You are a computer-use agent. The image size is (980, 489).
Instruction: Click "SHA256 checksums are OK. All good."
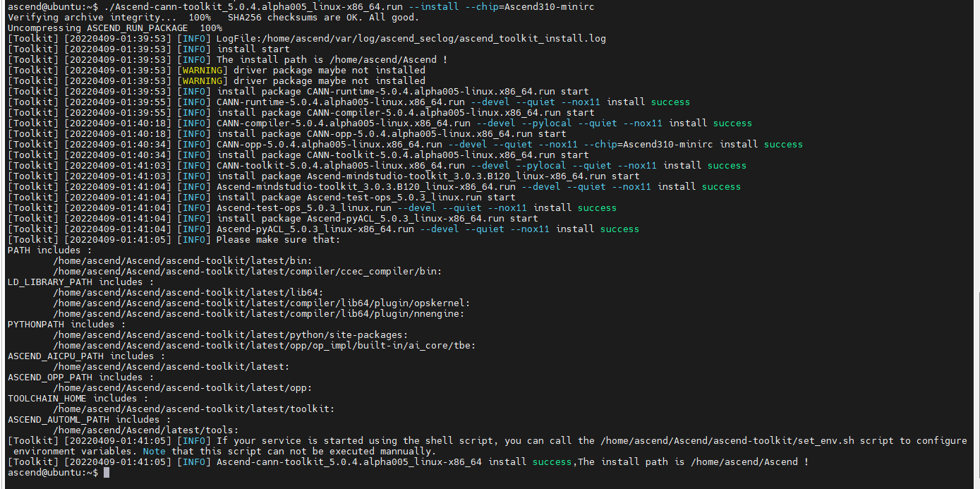point(323,17)
